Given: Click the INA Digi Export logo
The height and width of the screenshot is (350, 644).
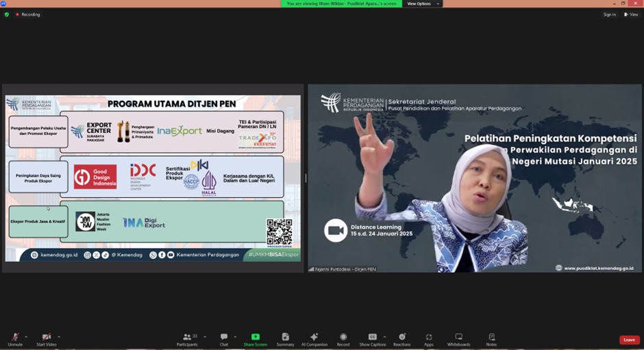Looking at the screenshot, I should (144, 223).
